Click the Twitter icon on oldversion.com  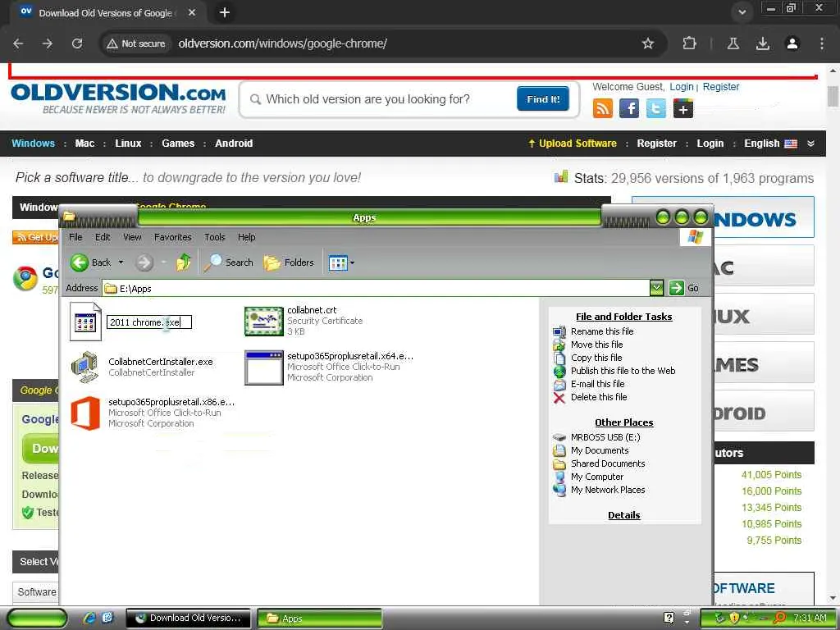tap(655, 108)
